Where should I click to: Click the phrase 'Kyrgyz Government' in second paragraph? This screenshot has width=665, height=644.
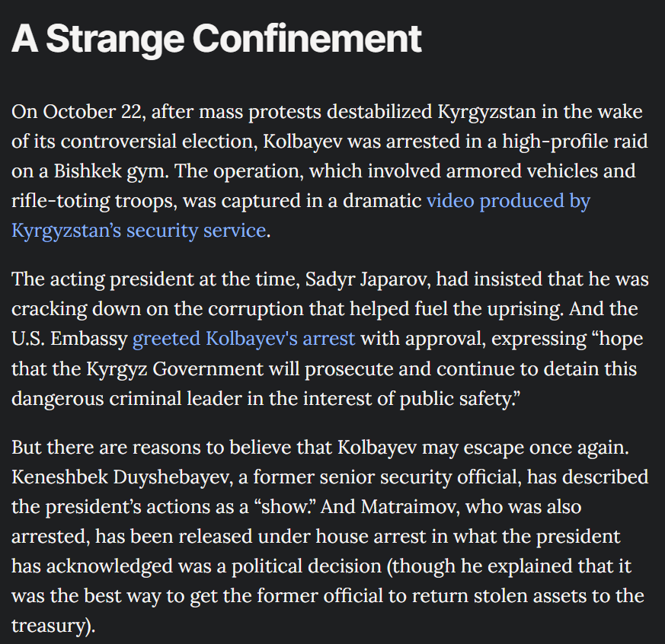pos(174,368)
